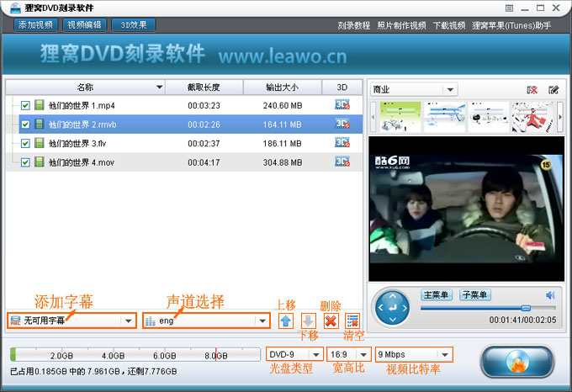Click film icon of 他们的世界 4.mov
This screenshot has height=392, width=572.
point(39,162)
